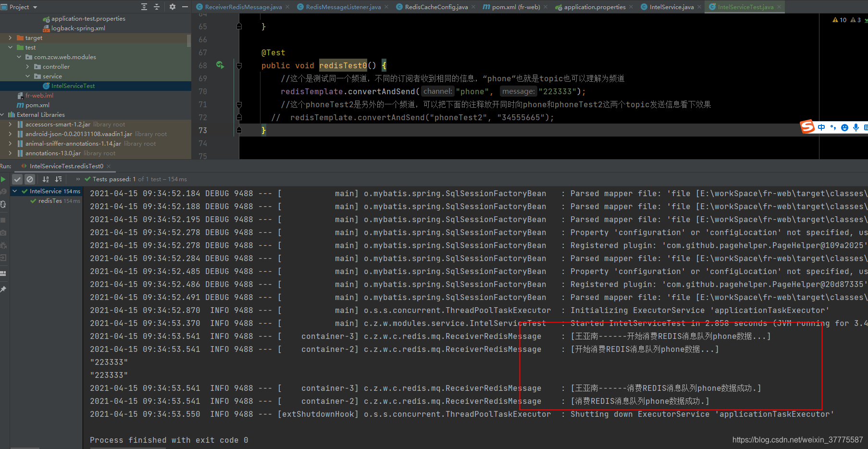Close the IntelServiceTest.redisTest0 run tab
The image size is (868, 449).
coord(109,166)
